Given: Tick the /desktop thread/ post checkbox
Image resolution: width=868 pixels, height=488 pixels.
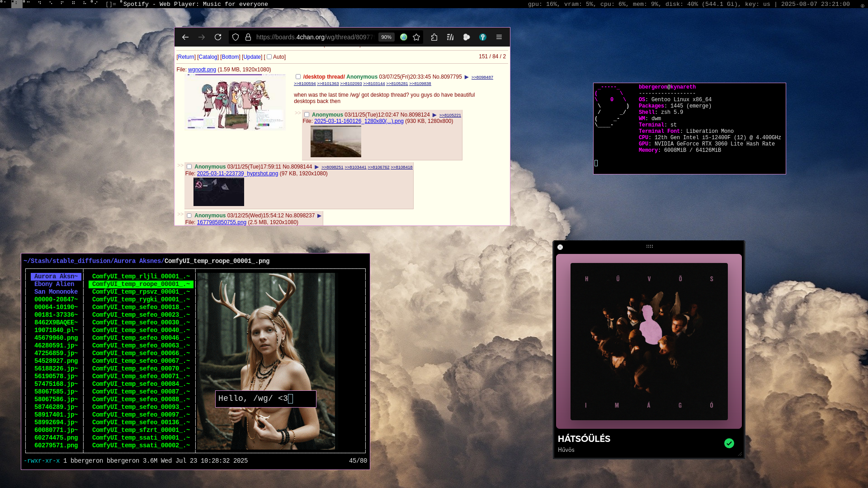Looking at the screenshot, I should tap(298, 77).
